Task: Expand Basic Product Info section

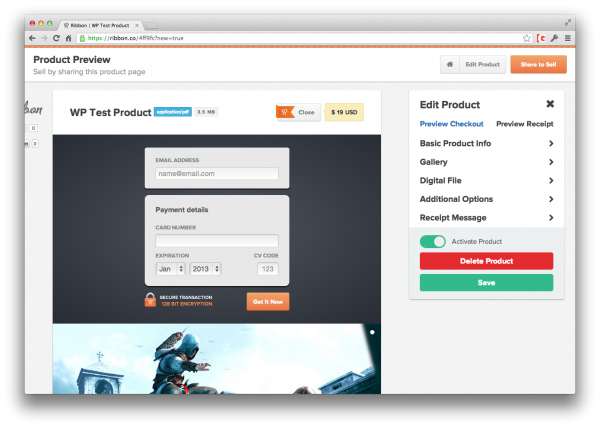Action: [486, 143]
